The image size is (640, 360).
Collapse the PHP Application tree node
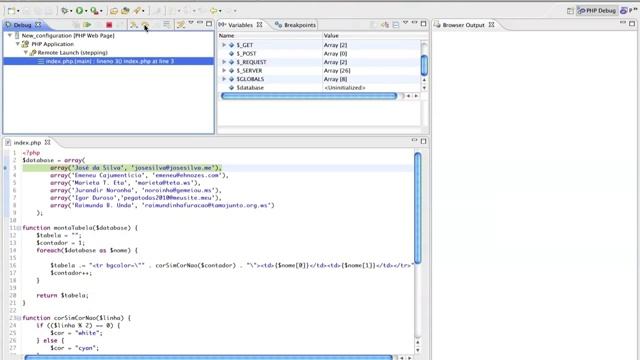click(x=18, y=44)
